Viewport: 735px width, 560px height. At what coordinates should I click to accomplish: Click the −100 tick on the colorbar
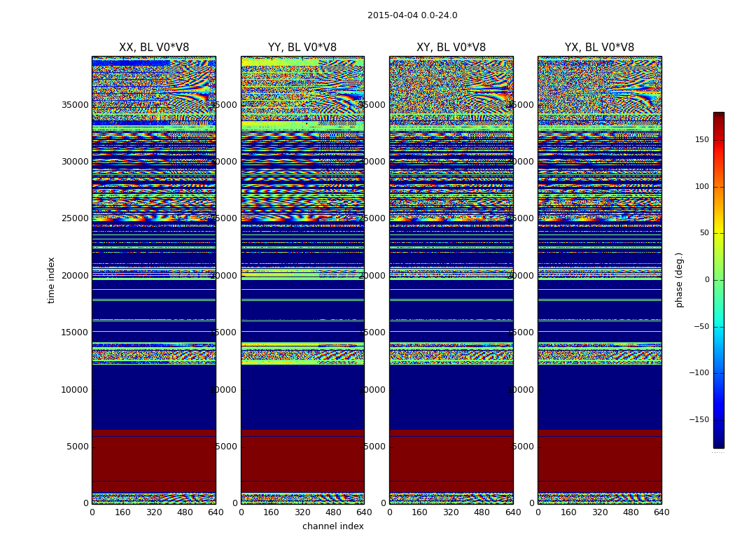pyautogui.click(x=699, y=373)
